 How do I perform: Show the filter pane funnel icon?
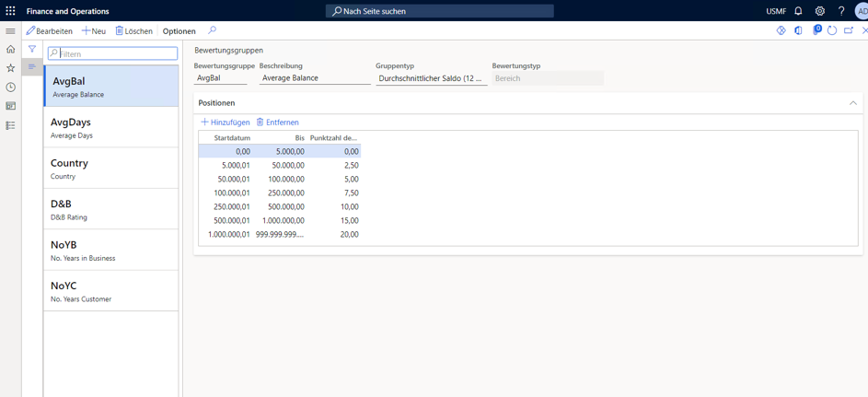point(32,50)
